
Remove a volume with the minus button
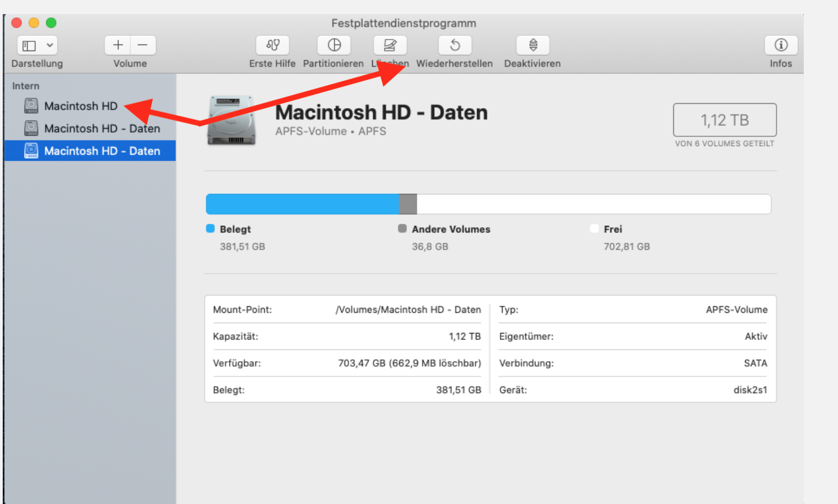click(x=143, y=45)
